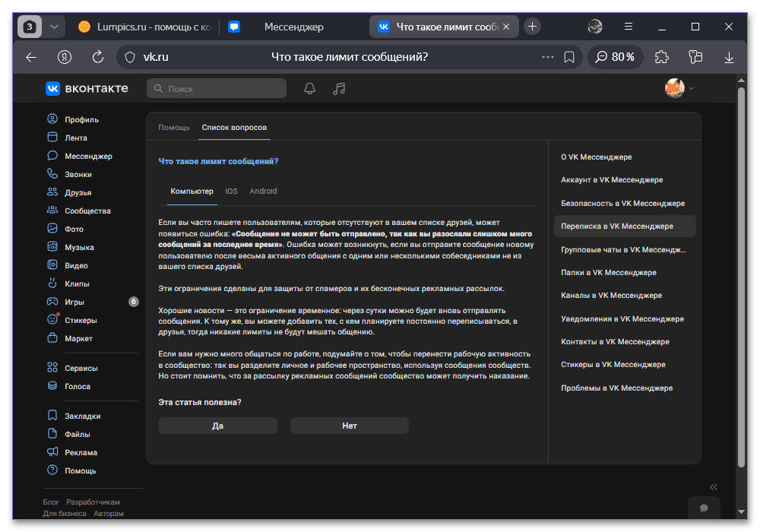The height and width of the screenshot is (532, 760).
Task: Open Разработчикам footer link
Action: click(93, 502)
